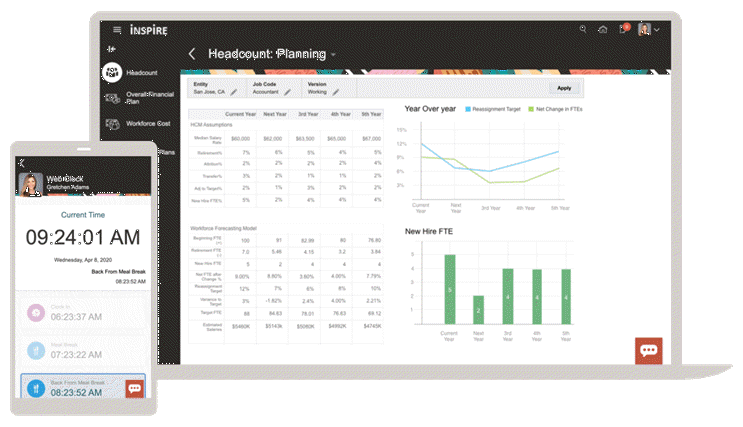Edit the Version Working pencil
The width and height of the screenshot is (743, 427).
tap(335, 92)
